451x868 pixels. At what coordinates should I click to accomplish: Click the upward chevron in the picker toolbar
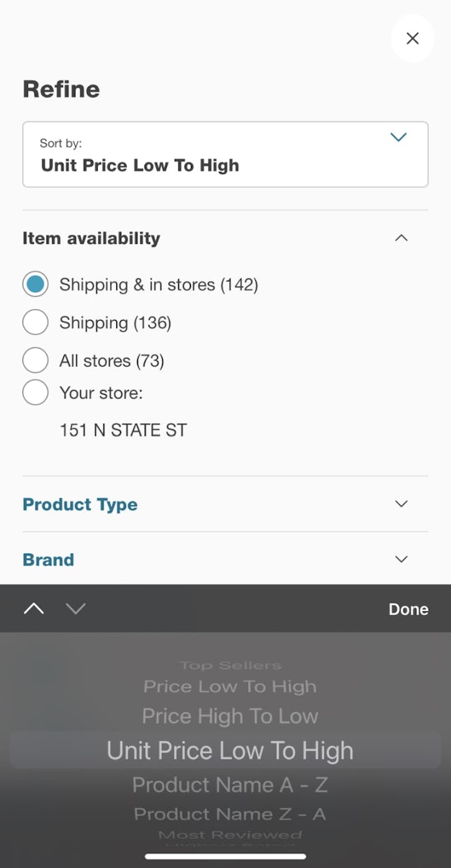[33, 609]
